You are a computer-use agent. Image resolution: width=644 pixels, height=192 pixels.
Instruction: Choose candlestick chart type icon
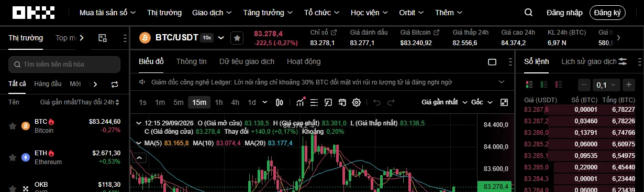[x=280, y=102]
